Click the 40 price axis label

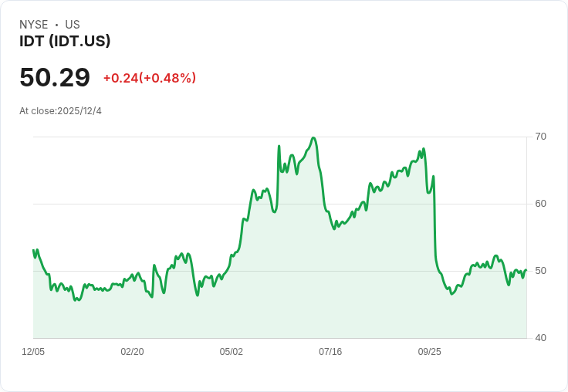(x=541, y=338)
